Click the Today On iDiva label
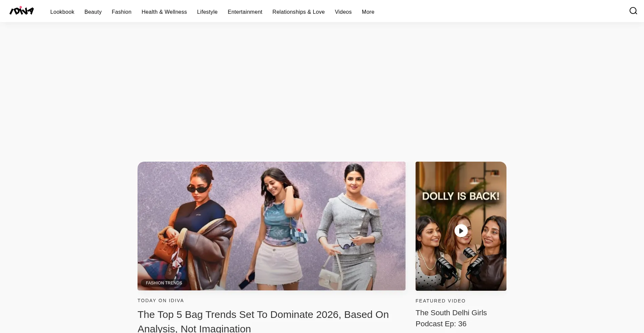644x333 pixels. pos(161,300)
